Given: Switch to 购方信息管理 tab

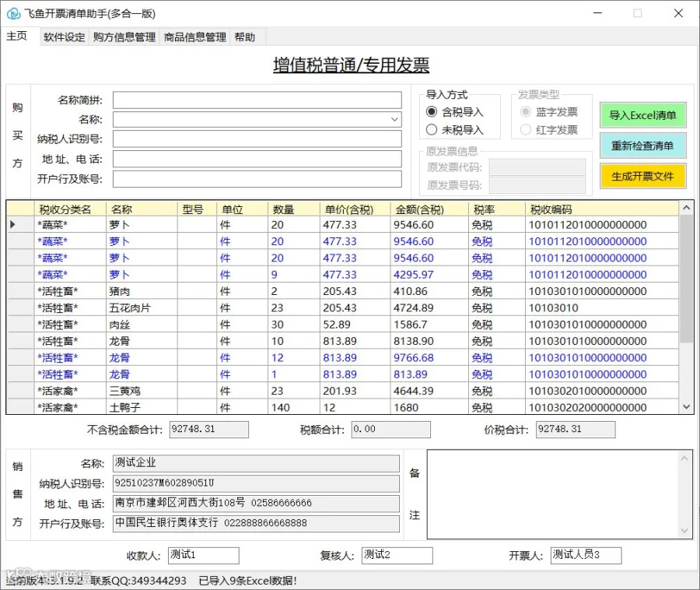Looking at the screenshot, I should pos(124,37).
